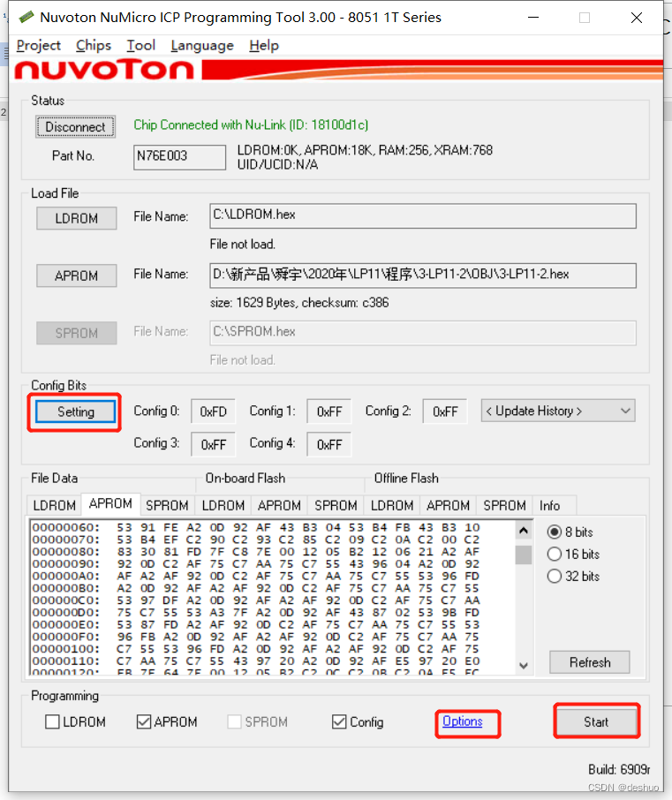Click the APROM load file button
Screen dimensions: 672x800
77,275
